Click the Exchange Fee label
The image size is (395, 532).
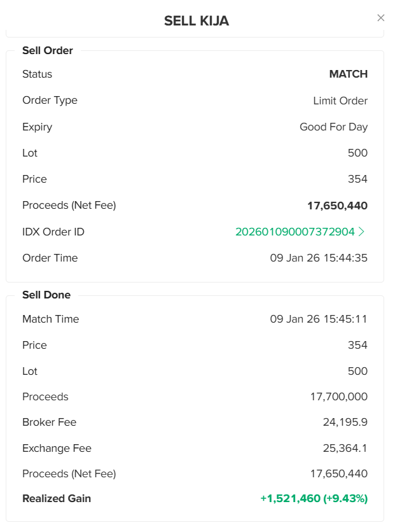pos(57,448)
